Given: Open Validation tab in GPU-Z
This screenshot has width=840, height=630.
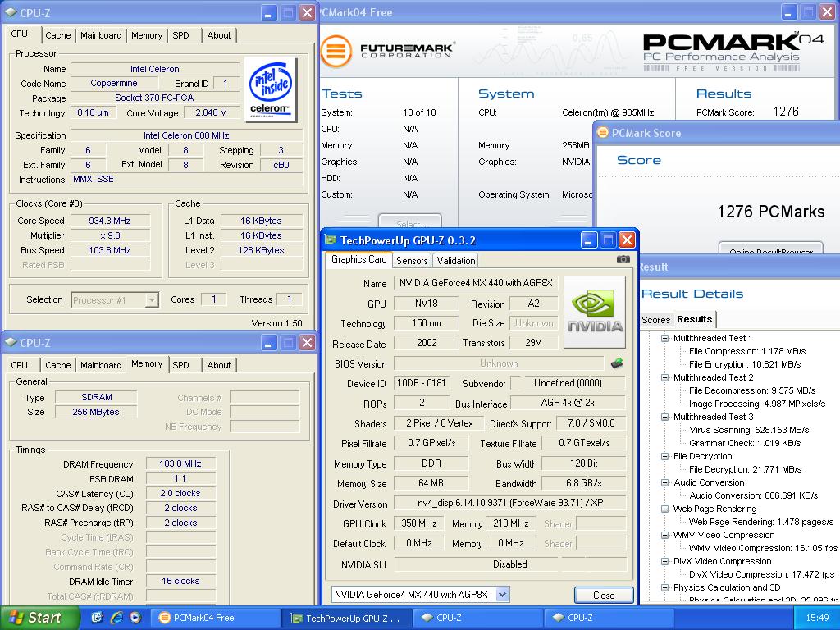Looking at the screenshot, I should pos(455,260).
